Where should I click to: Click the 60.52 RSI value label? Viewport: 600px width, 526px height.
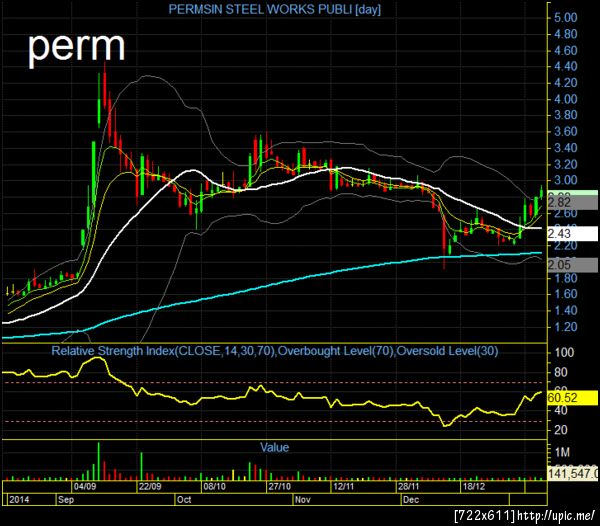click(572, 398)
